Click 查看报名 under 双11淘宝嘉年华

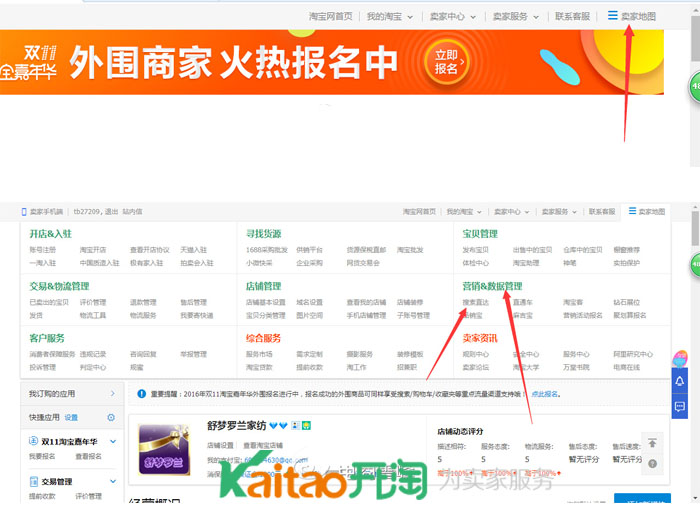(x=88, y=456)
